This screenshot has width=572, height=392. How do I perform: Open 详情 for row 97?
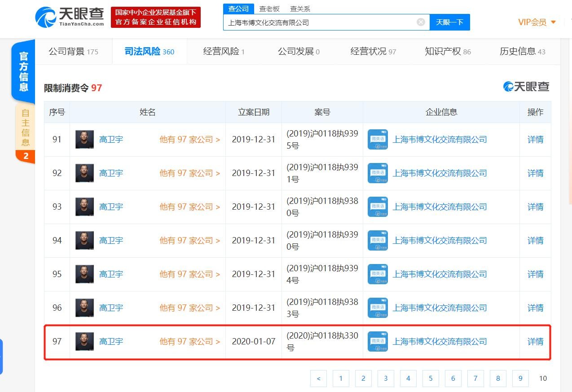(535, 342)
